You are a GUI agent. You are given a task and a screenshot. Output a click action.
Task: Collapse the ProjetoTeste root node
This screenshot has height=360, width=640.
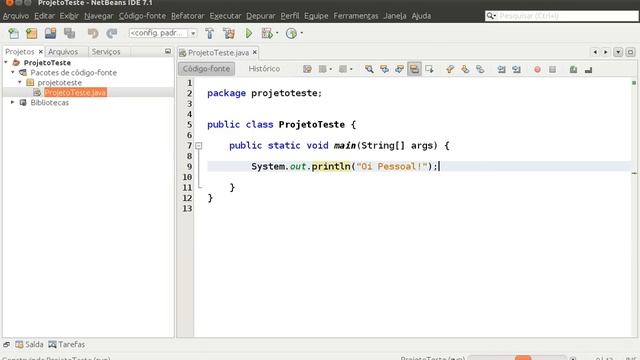[6, 62]
